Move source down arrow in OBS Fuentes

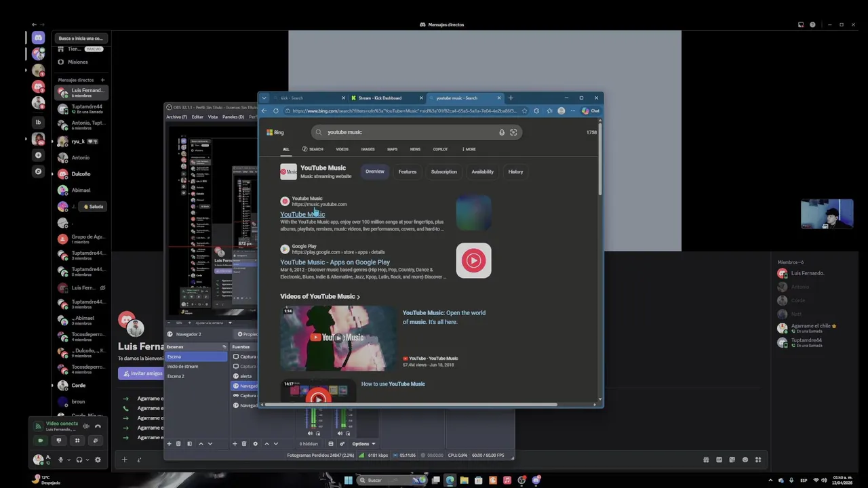coord(276,444)
